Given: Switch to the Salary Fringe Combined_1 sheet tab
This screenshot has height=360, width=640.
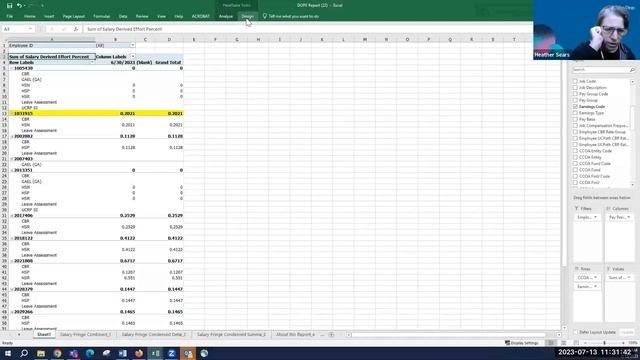Looking at the screenshot, I should tap(85, 335).
